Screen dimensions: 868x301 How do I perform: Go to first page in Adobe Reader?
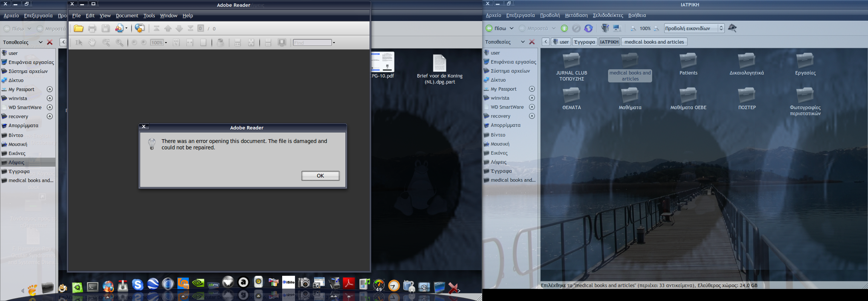tap(157, 28)
